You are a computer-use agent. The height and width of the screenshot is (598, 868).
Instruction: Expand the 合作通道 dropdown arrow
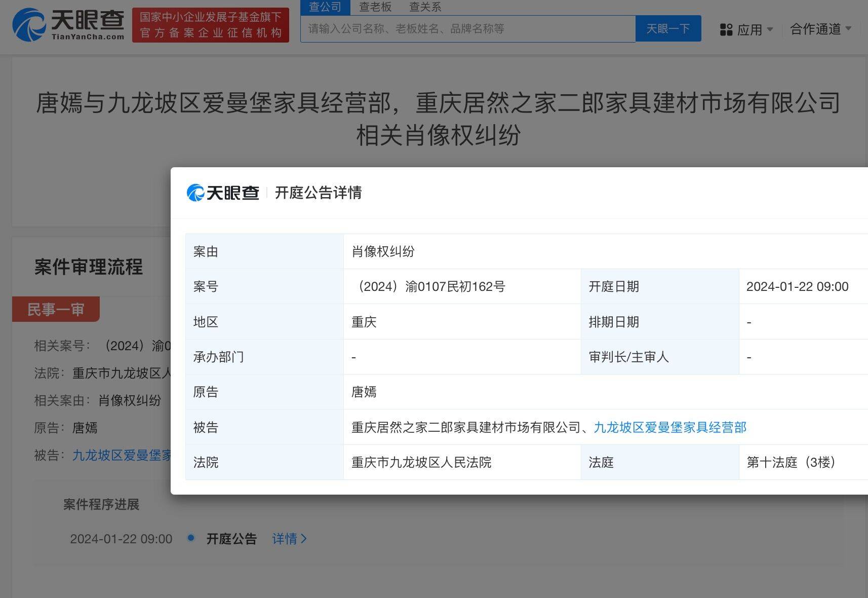pyautogui.click(x=848, y=28)
